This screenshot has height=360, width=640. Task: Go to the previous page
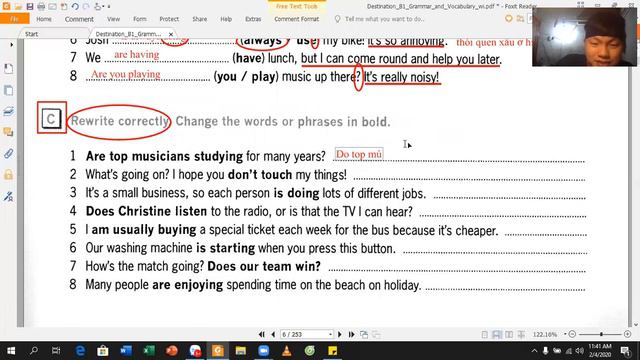tap(273, 334)
